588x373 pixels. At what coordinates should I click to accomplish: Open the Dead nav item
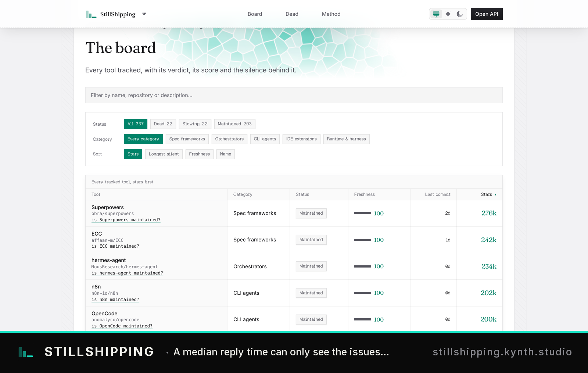[x=292, y=14]
